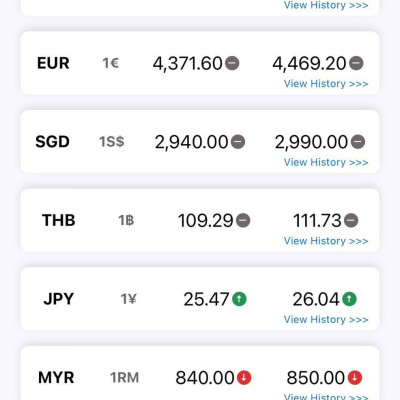Screen dimensions: 400x400
Task: Open View History for MYR
Action: (326, 397)
